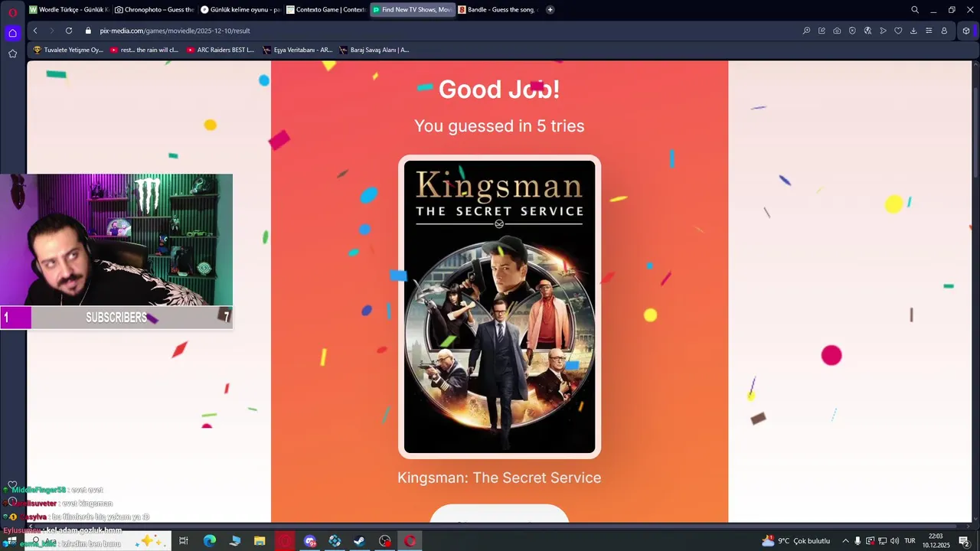Open the Opera menu logo icon

[12, 11]
